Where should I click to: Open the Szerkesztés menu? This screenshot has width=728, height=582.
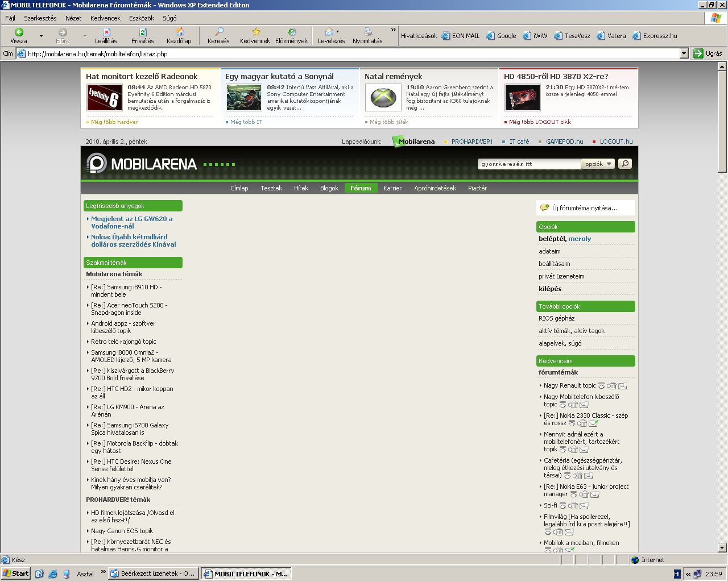tap(40, 18)
